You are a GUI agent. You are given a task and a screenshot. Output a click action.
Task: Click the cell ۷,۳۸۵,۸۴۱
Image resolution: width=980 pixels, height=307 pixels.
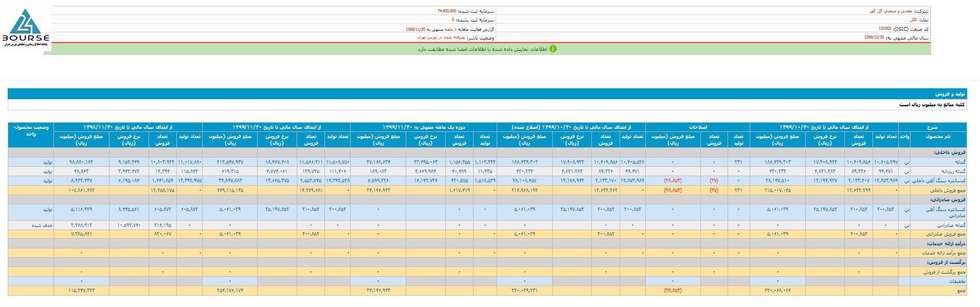(81, 234)
